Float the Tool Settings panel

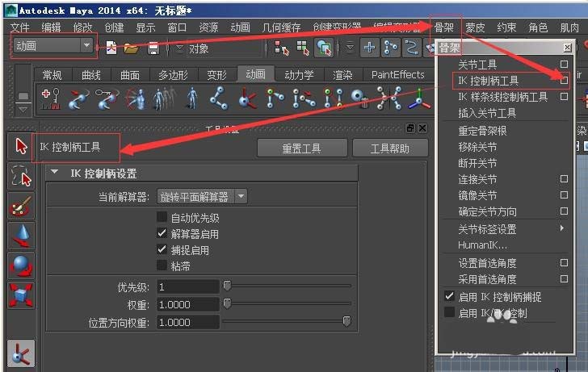pos(410,128)
